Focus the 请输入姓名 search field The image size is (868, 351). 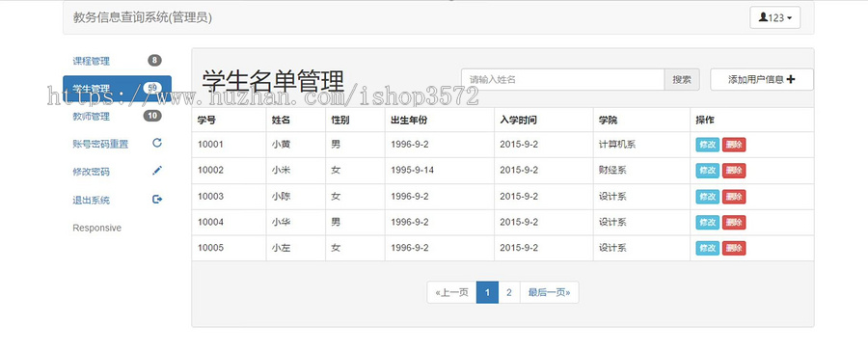562,80
